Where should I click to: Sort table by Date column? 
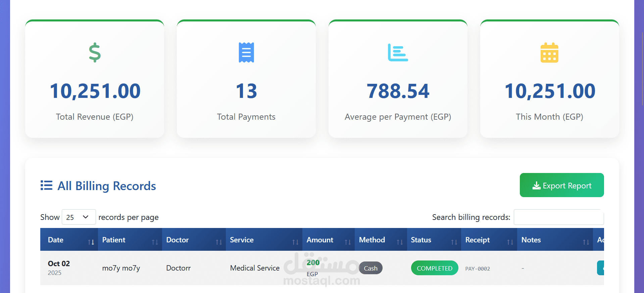point(69,240)
